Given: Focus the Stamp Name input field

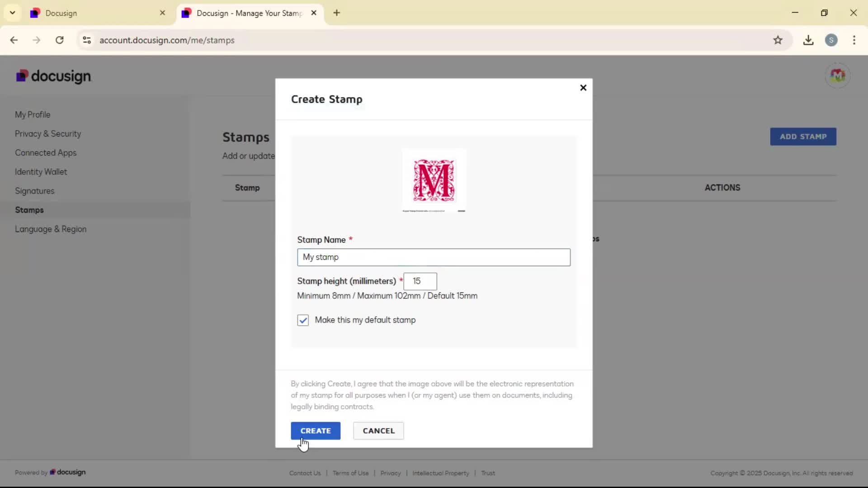Looking at the screenshot, I should pos(434,257).
